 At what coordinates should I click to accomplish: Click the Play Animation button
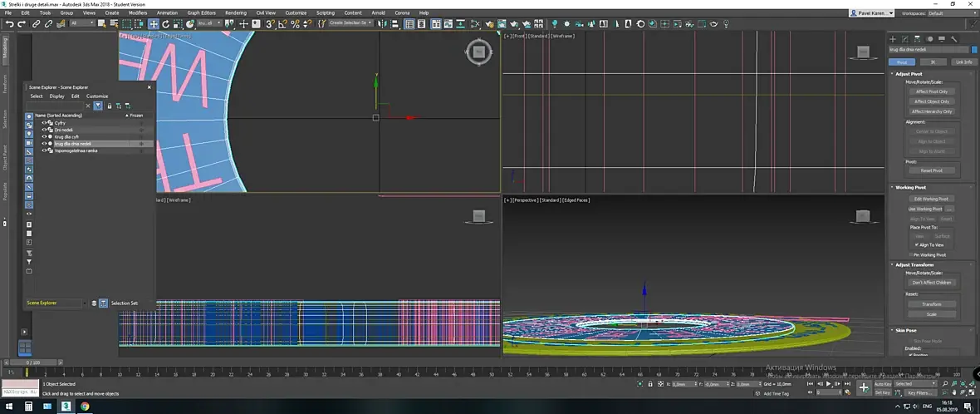coord(829,384)
